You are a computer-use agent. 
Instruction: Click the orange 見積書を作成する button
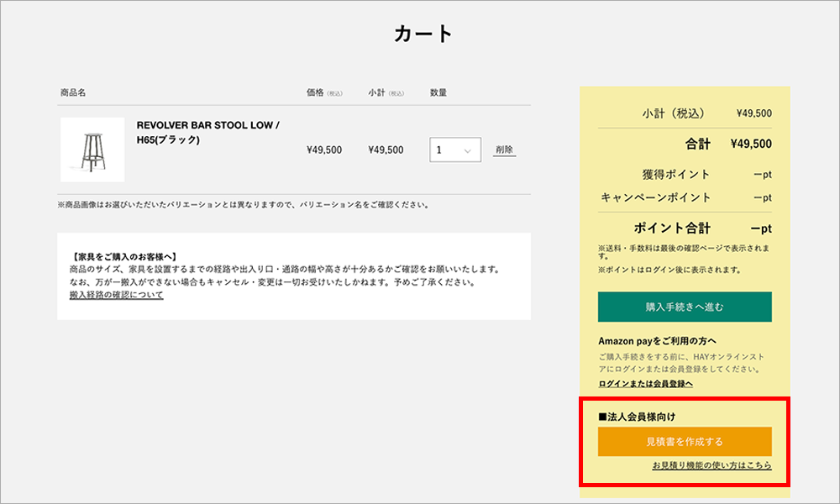coord(685,441)
